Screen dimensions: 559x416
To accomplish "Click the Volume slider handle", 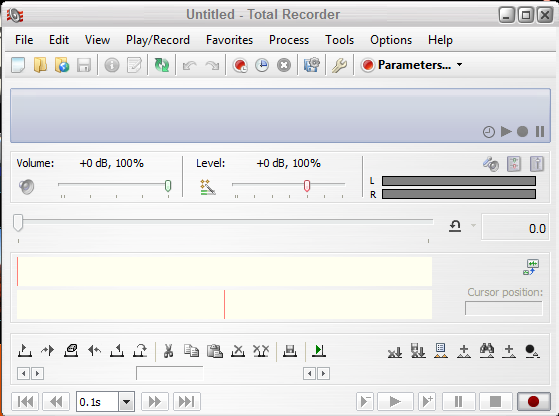I will pos(168,186).
